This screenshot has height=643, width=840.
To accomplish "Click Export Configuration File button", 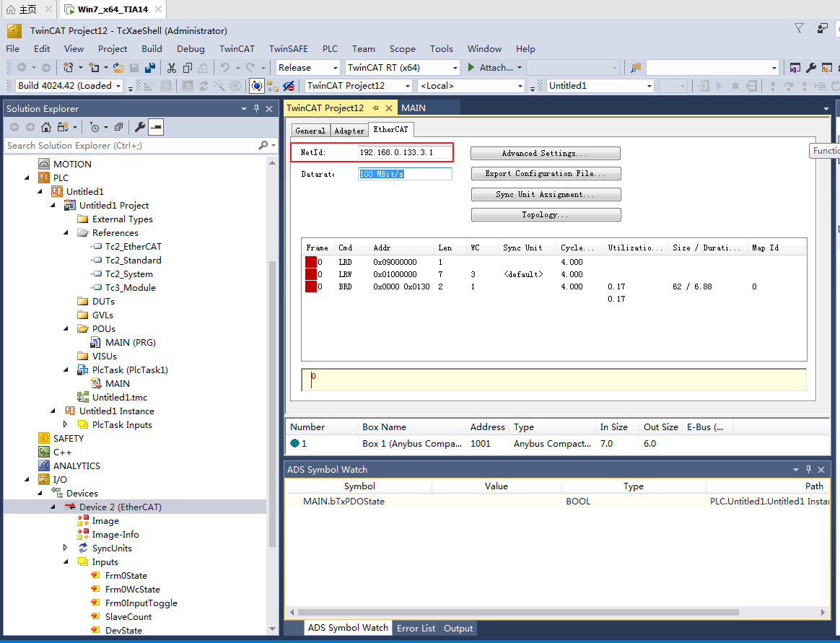I will point(546,174).
